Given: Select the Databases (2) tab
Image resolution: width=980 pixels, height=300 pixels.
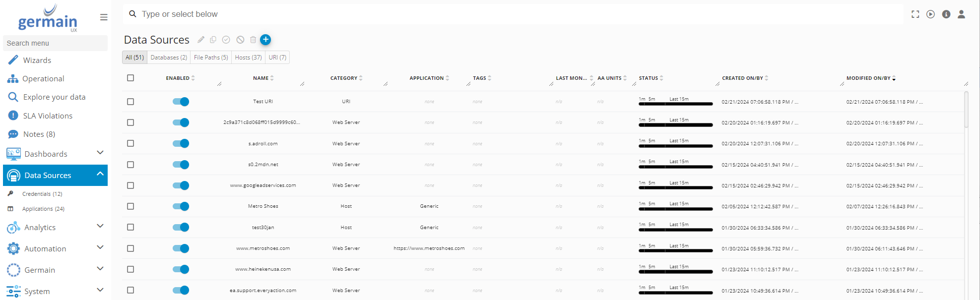Looking at the screenshot, I should tap(169, 58).
